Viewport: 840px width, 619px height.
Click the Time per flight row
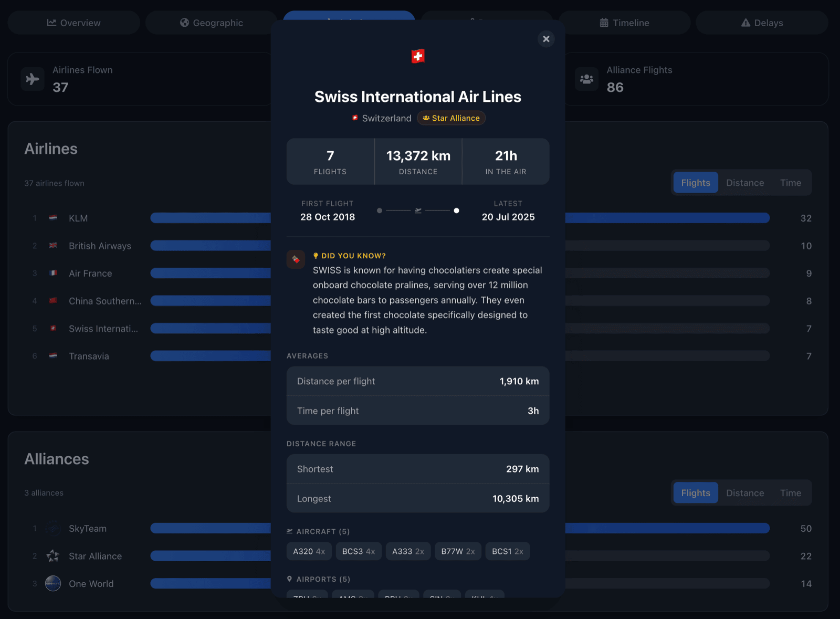pyautogui.click(x=418, y=411)
